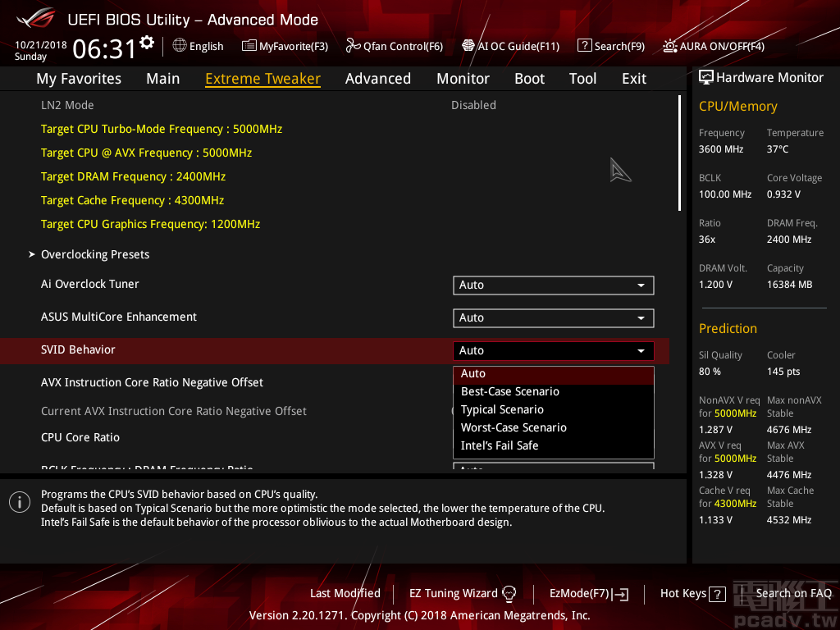Collapse the SVID Behavior dropdown
Viewport: 840px width, 630px height.
[x=554, y=351]
